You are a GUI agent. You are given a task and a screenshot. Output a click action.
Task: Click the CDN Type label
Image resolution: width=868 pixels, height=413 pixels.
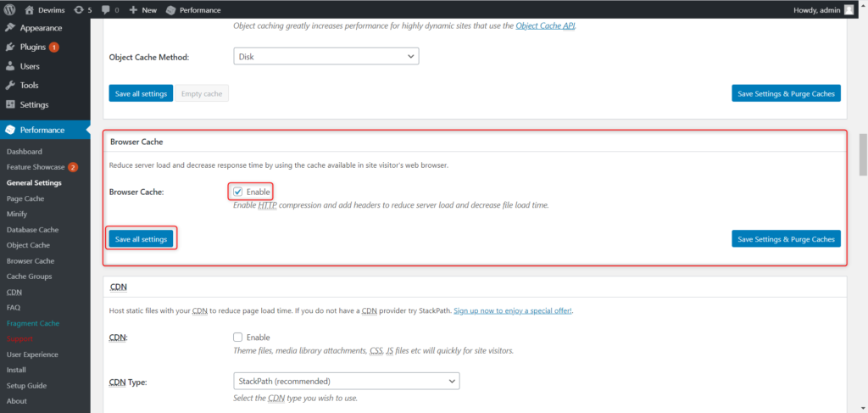pos(128,382)
